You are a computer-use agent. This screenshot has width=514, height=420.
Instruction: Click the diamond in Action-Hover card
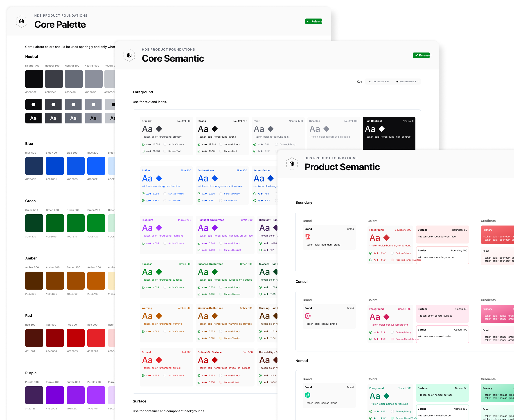pos(215,178)
